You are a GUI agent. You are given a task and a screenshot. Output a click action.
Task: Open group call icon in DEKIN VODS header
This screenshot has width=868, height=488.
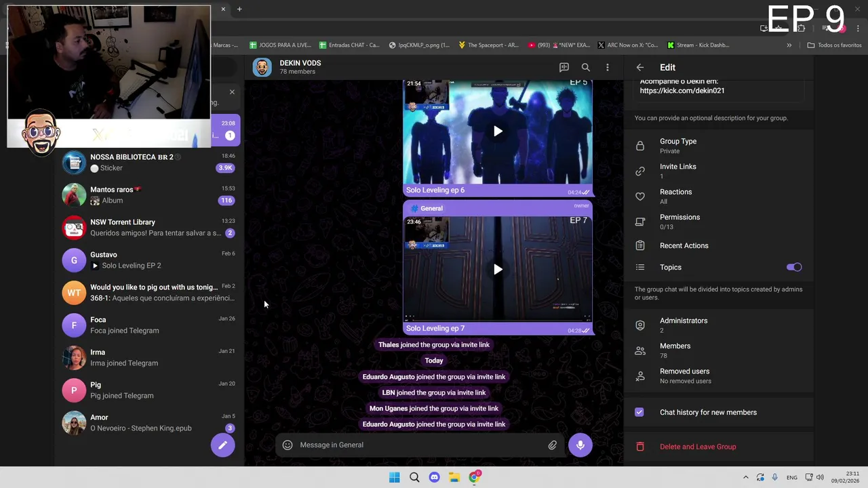click(x=564, y=67)
